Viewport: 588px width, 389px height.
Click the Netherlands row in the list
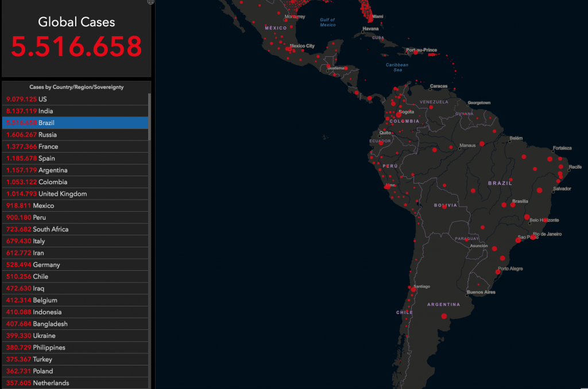[x=75, y=383]
